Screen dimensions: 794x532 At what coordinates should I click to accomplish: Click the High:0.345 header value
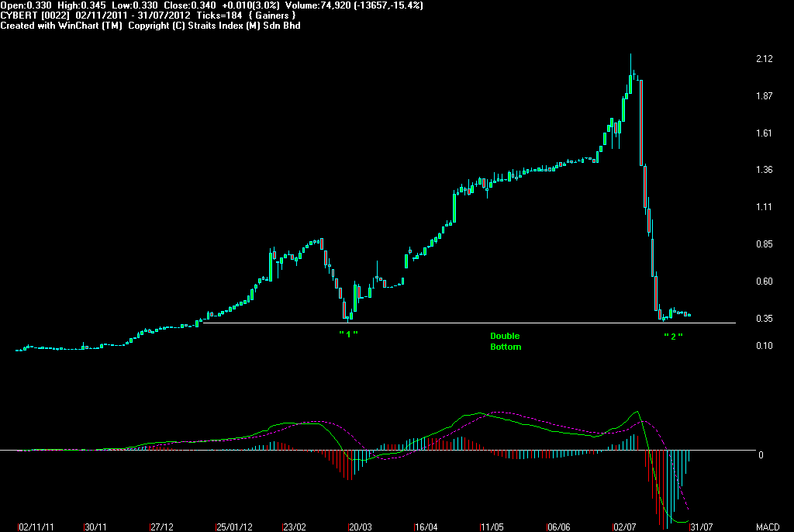[81, 5]
